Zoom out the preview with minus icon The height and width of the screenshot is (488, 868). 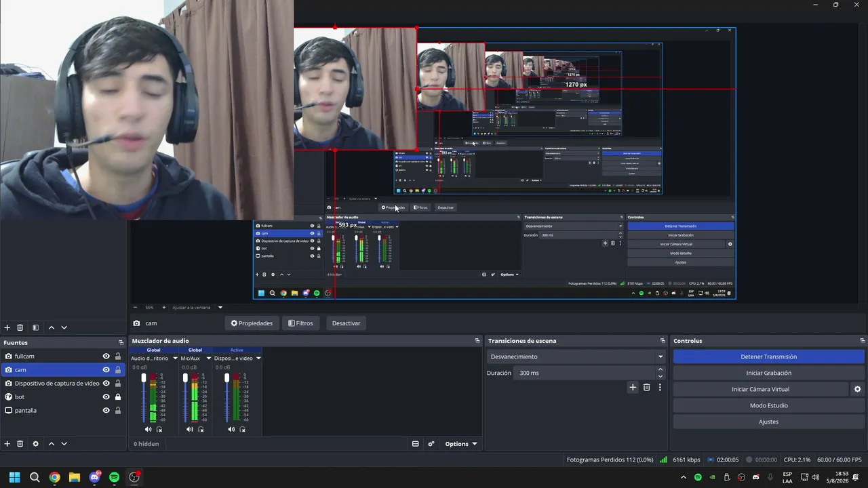click(x=135, y=307)
